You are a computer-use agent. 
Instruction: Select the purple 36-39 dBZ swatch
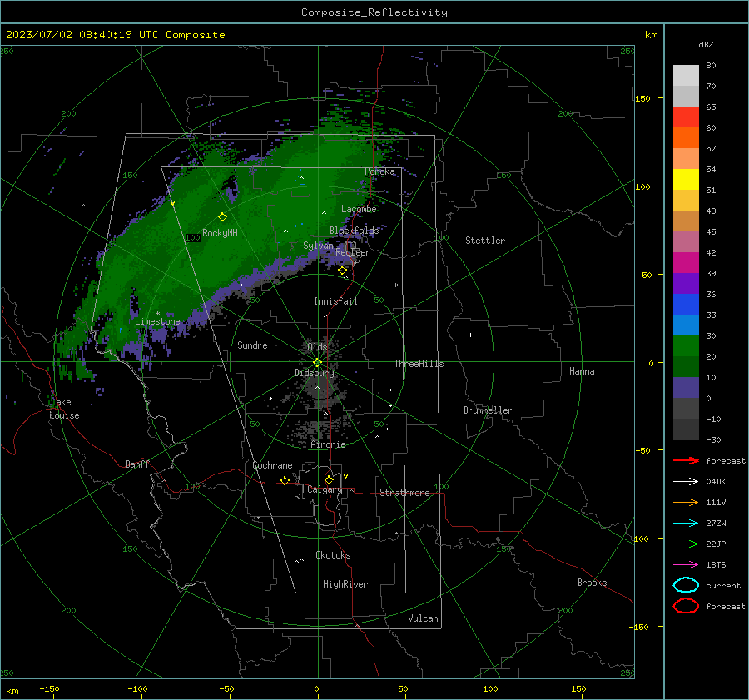tap(686, 284)
